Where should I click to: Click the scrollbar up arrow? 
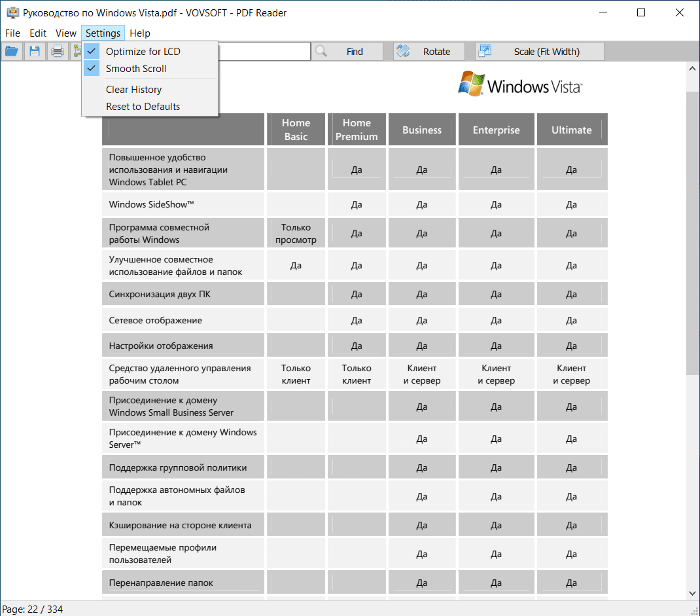[x=692, y=69]
